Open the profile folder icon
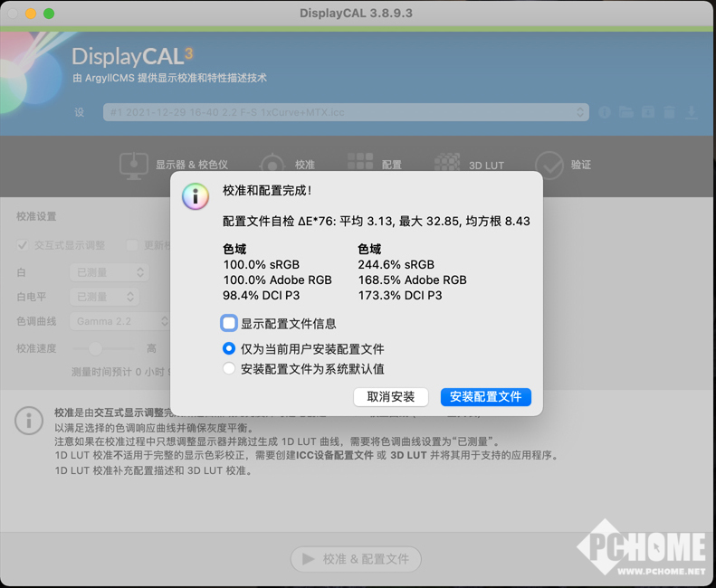The width and height of the screenshot is (716, 588). [x=626, y=112]
